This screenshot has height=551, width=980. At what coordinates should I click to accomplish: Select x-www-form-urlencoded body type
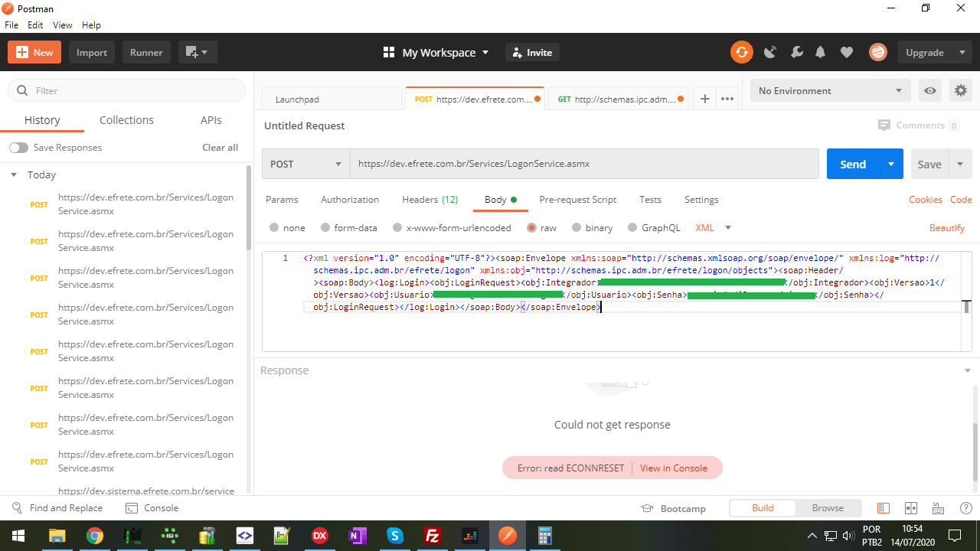tap(397, 228)
